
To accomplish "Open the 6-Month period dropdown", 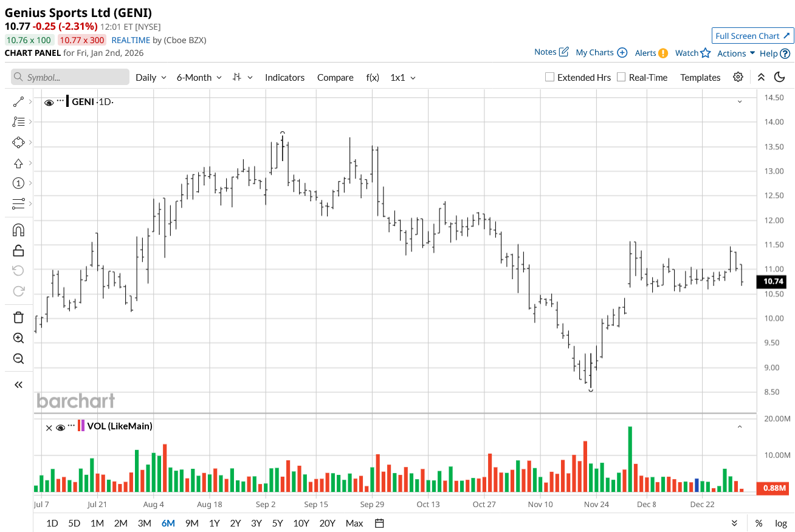I will pyautogui.click(x=199, y=78).
